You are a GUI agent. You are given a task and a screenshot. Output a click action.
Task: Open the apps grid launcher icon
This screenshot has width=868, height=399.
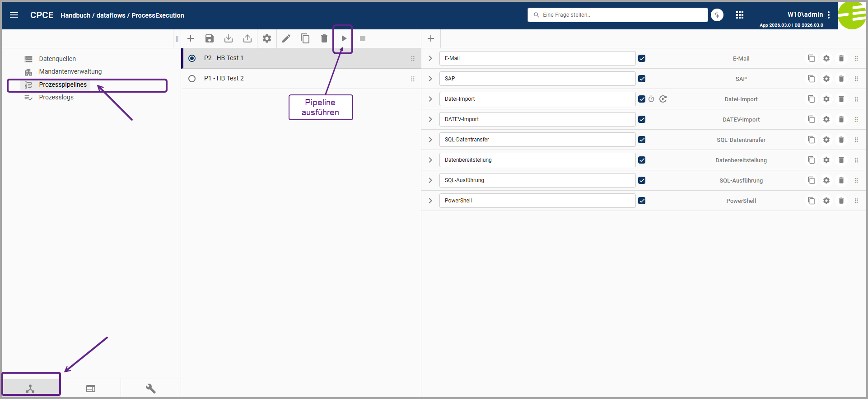740,15
